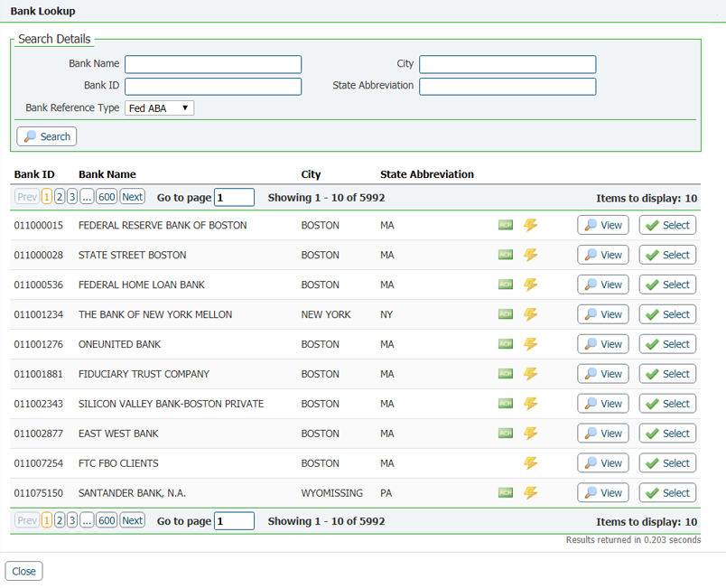Image resolution: width=726 pixels, height=588 pixels.
Task: Click lightning bolt icon for State Street Boston
Action: [531, 255]
